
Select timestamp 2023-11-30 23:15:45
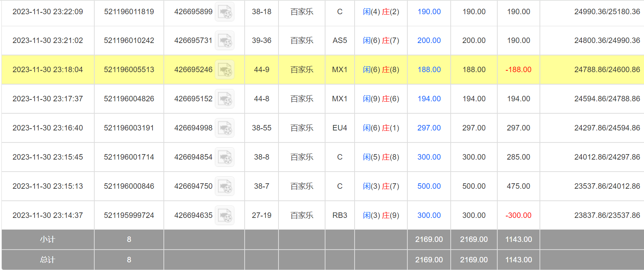tap(48, 157)
